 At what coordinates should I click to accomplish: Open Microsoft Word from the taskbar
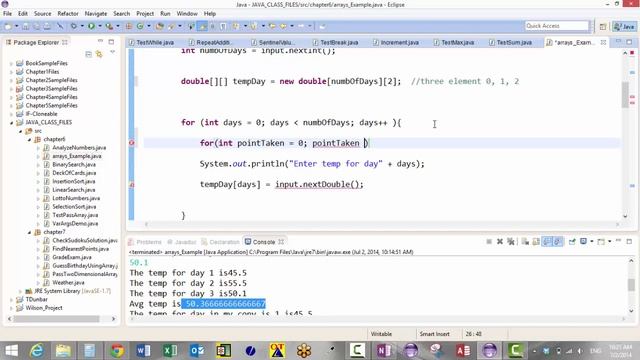tap(143, 350)
